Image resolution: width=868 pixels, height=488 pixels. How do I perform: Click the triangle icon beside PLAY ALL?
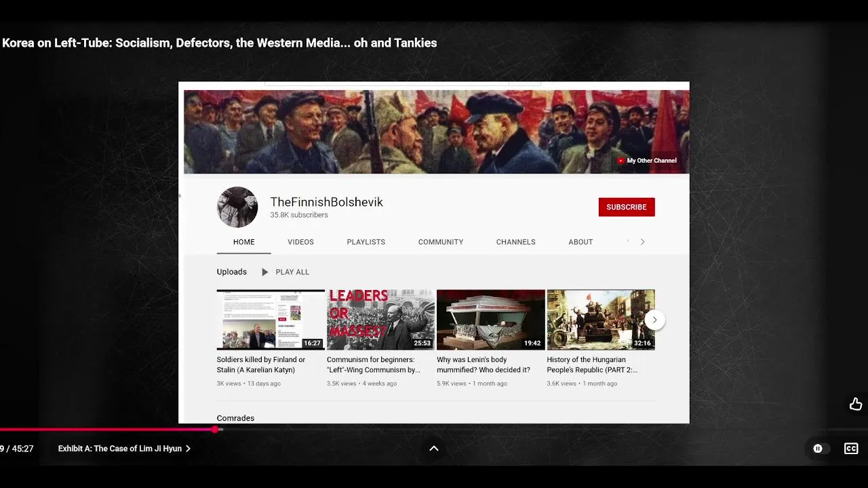point(264,272)
